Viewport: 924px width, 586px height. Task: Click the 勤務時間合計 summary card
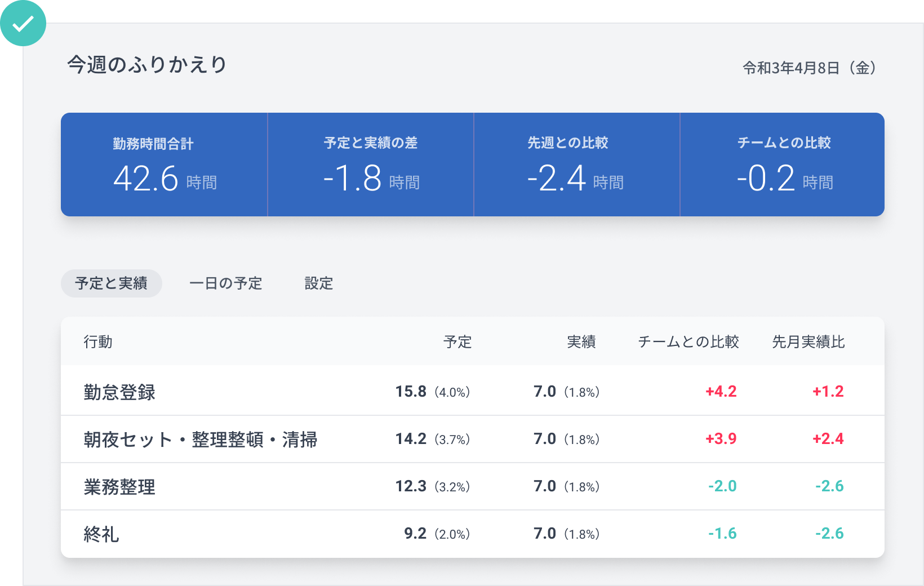point(163,164)
